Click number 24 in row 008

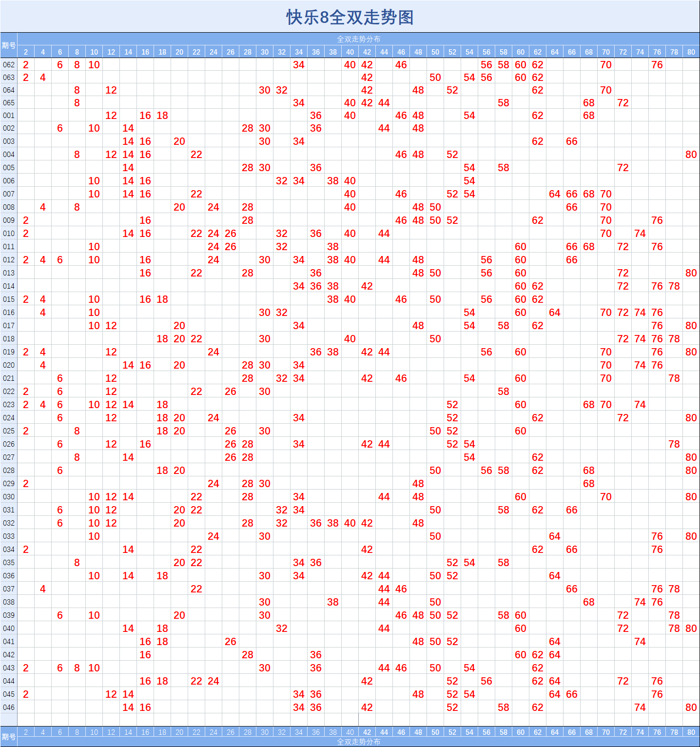[214, 207]
